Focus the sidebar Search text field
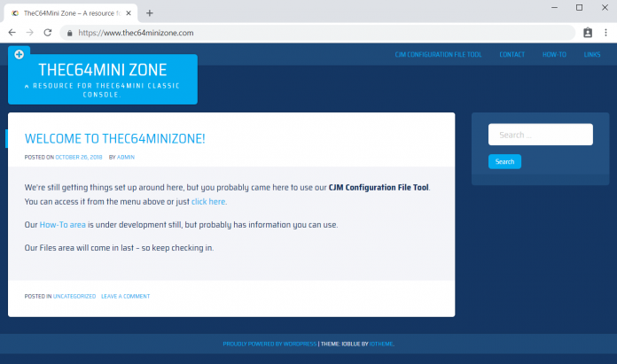This screenshot has width=617, height=364. tap(540, 135)
